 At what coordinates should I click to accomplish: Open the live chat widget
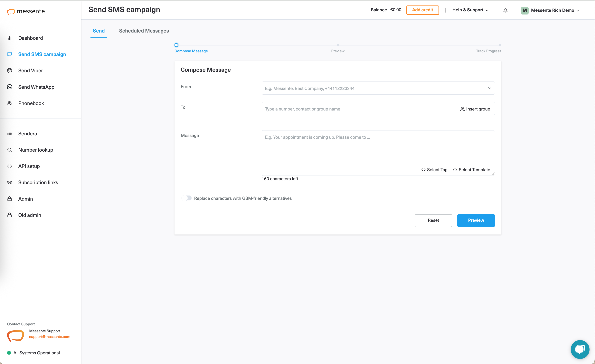point(580,349)
